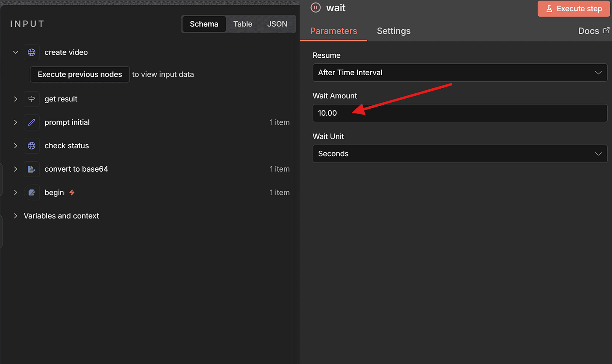
Task: Click the form icon beside begin
Action: pyautogui.click(x=31, y=193)
